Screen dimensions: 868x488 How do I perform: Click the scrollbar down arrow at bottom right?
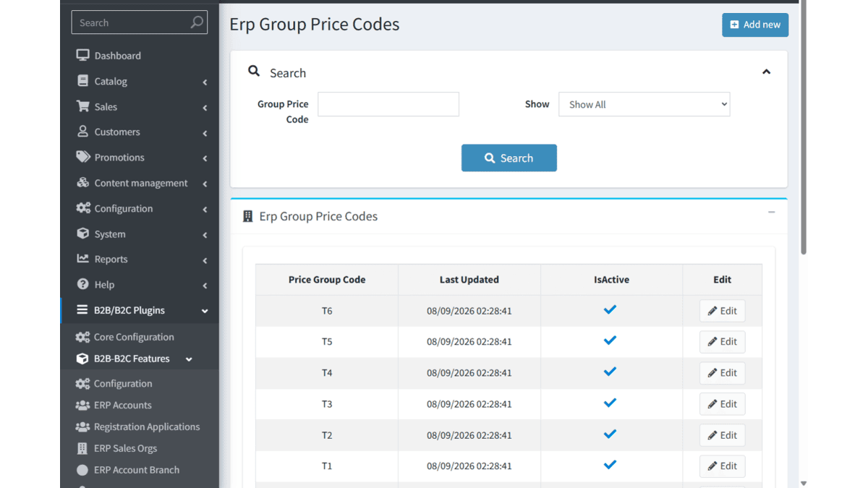[803, 483]
